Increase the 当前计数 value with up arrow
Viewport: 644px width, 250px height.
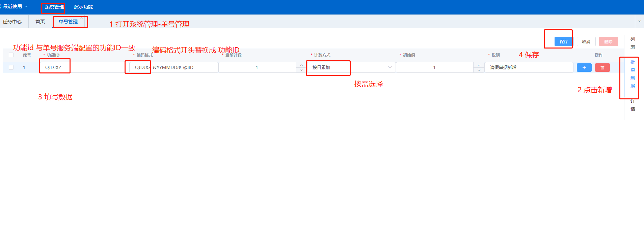pos(301,65)
